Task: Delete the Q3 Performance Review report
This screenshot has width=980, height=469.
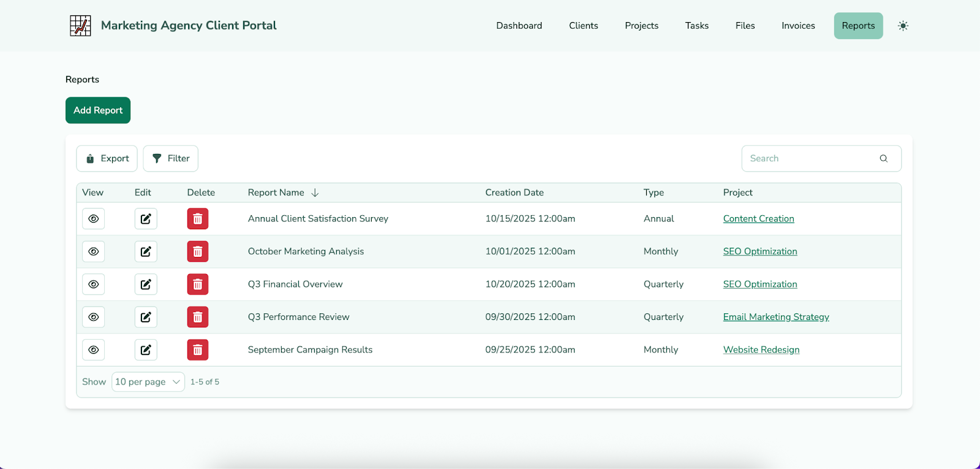Action: [x=198, y=317]
